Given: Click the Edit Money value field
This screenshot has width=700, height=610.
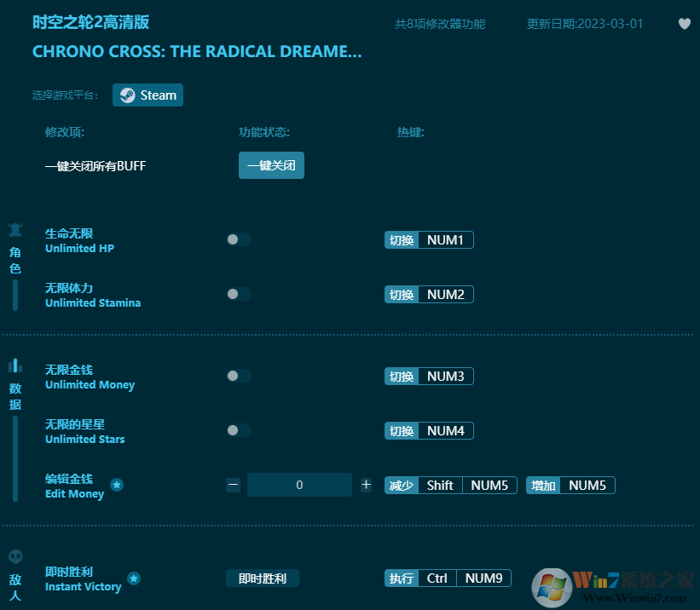Looking at the screenshot, I should [x=299, y=485].
